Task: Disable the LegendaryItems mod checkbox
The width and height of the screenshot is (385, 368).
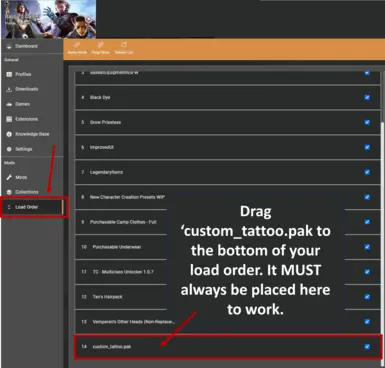Action: tap(367, 172)
